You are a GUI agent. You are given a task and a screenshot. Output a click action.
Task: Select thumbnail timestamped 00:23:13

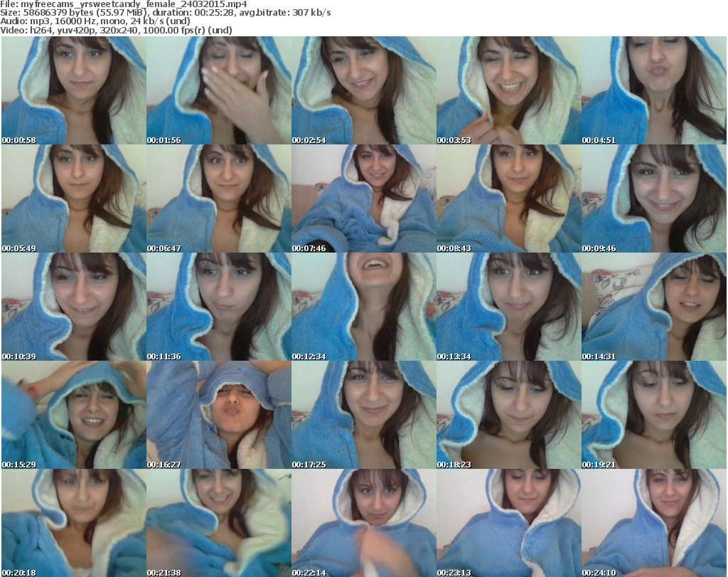coord(509,523)
